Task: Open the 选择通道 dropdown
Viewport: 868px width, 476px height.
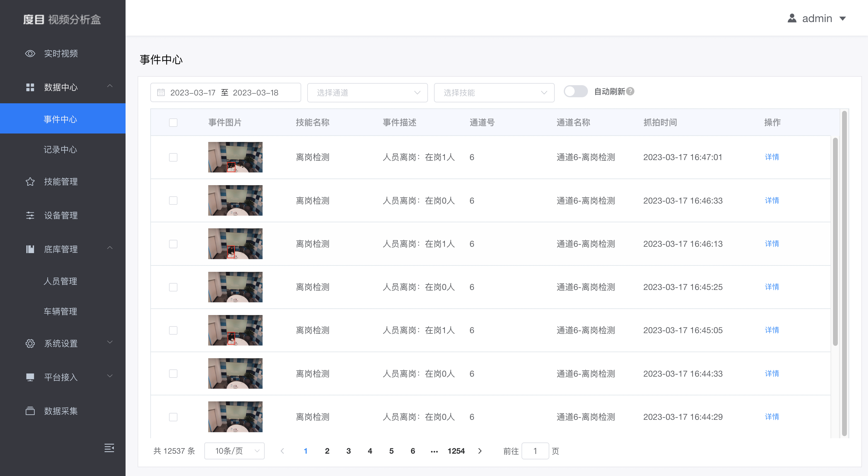Action: [x=367, y=92]
